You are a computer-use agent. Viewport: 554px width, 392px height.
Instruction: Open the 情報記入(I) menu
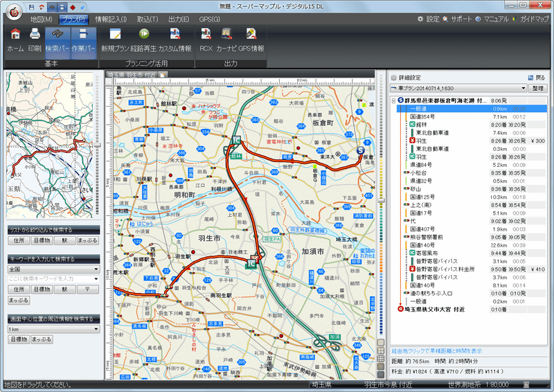pos(111,19)
